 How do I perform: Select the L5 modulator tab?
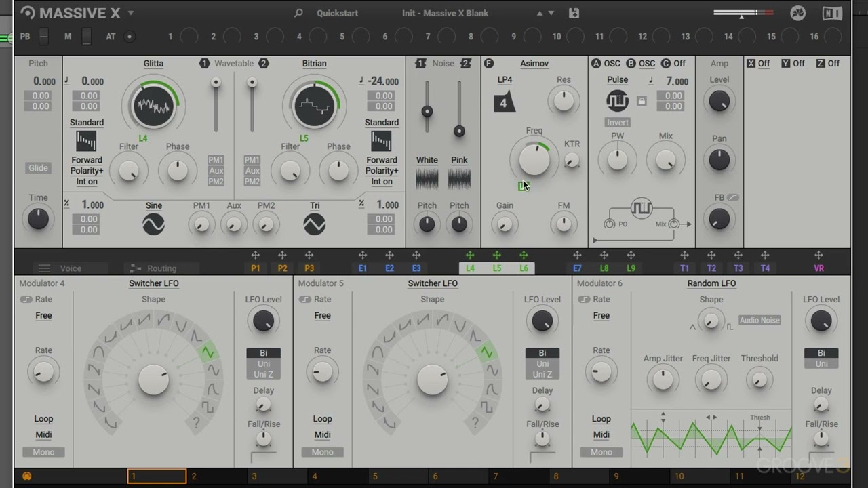pyautogui.click(x=497, y=268)
